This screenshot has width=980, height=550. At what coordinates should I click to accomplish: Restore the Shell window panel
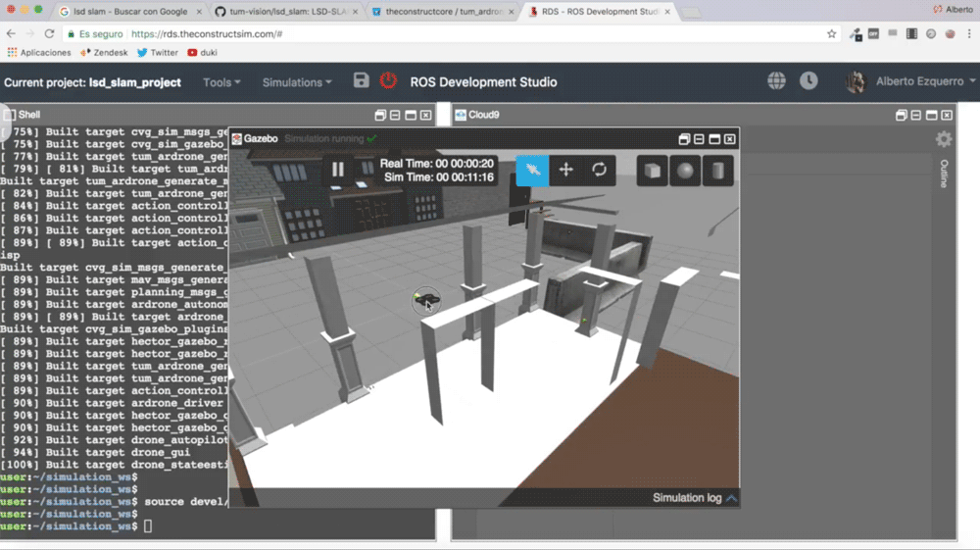tap(380, 115)
